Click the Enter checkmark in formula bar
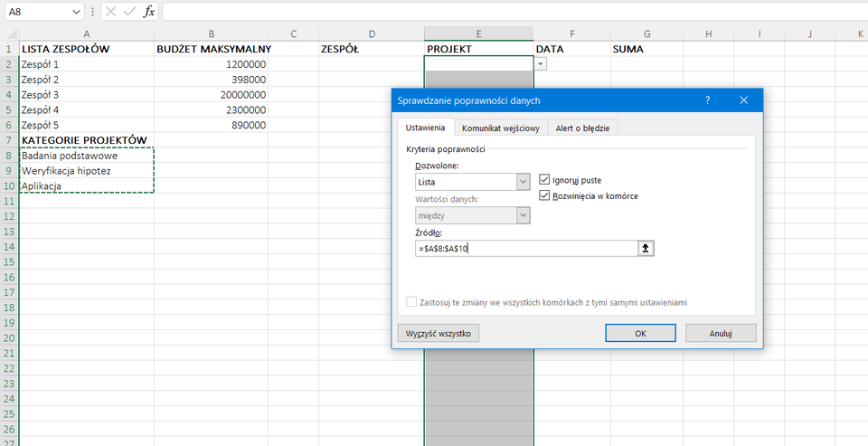This screenshot has width=868, height=446. click(129, 13)
